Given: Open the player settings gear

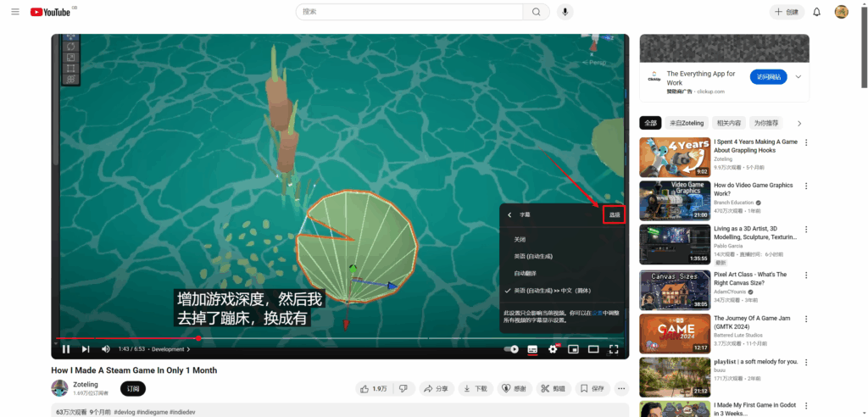Looking at the screenshot, I should pyautogui.click(x=553, y=349).
